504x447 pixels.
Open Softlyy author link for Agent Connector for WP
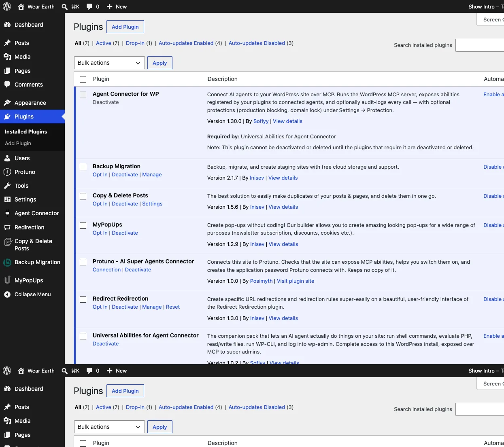(x=261, y=121)
